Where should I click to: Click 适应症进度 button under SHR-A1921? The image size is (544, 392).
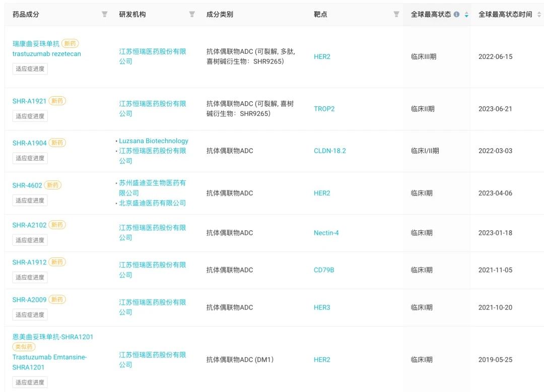point(30,116)
